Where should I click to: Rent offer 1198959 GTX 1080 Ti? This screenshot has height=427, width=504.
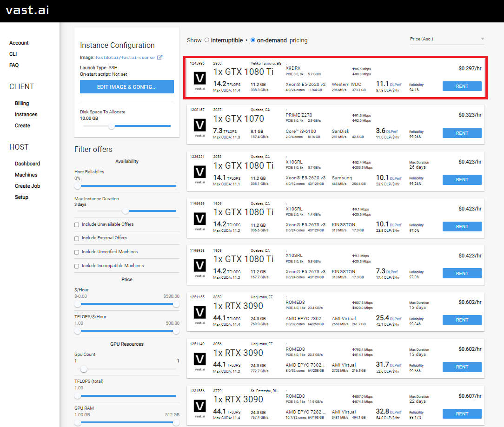tap(462, 227)
